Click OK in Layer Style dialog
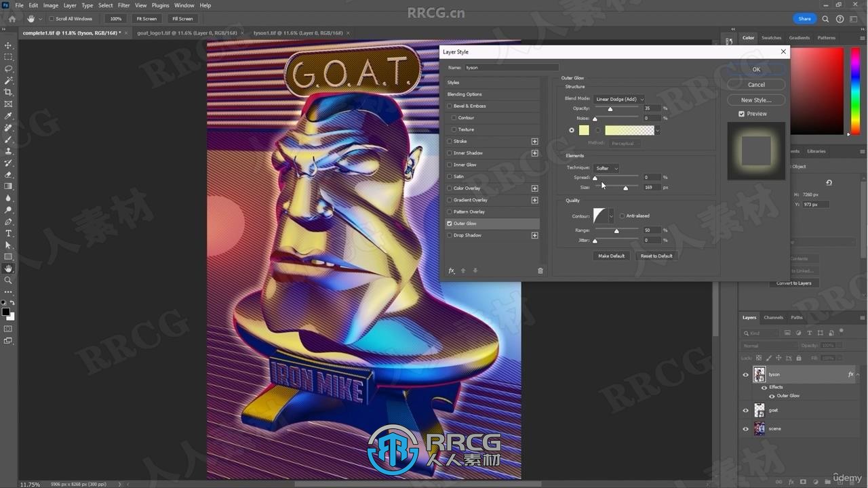 pyautogui.click(x=756, y=69)
